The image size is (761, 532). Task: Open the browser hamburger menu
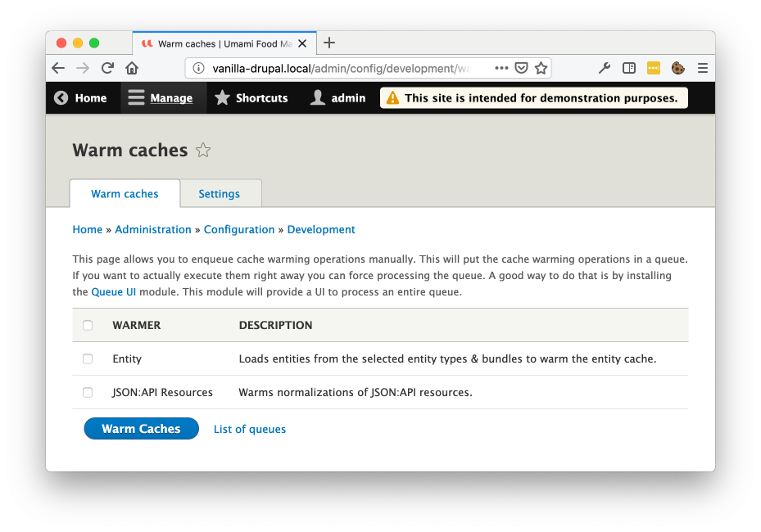tap(702, 69)
